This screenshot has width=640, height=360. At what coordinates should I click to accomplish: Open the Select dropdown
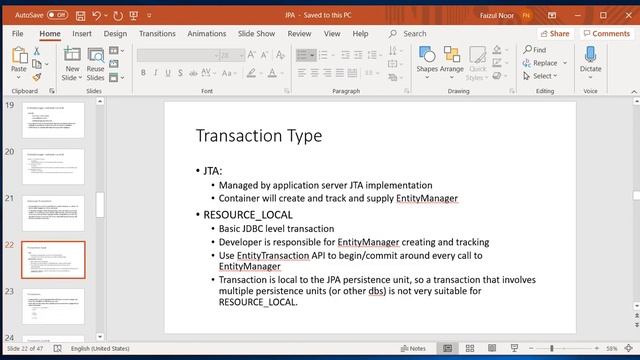coord(540,76)
